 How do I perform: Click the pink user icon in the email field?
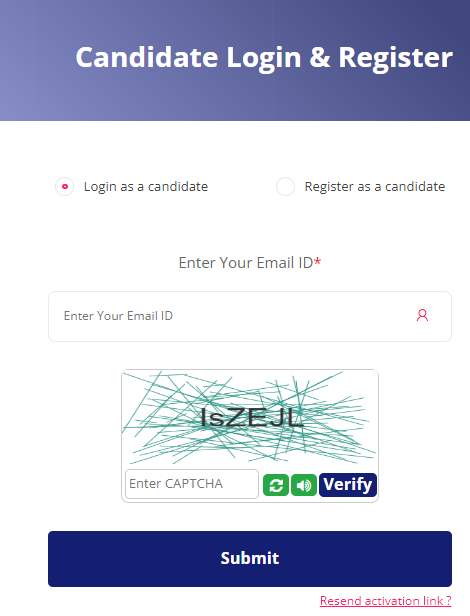tap(422, 315)
